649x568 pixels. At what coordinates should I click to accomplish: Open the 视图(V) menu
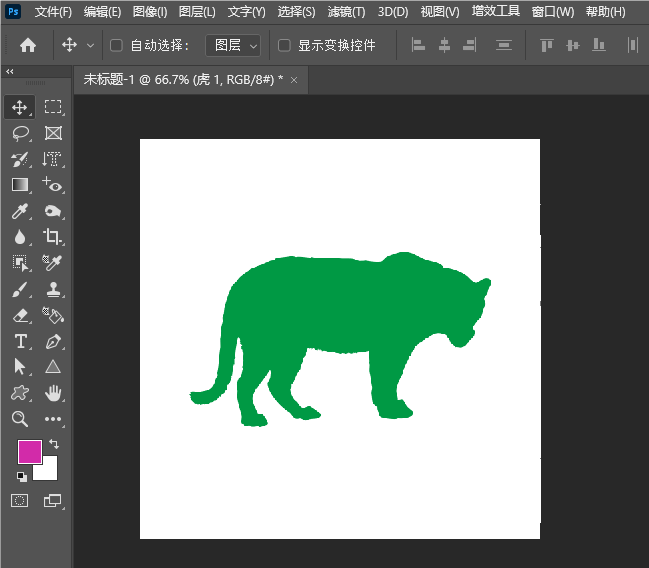pyautogui.click(x=440, y=12)
